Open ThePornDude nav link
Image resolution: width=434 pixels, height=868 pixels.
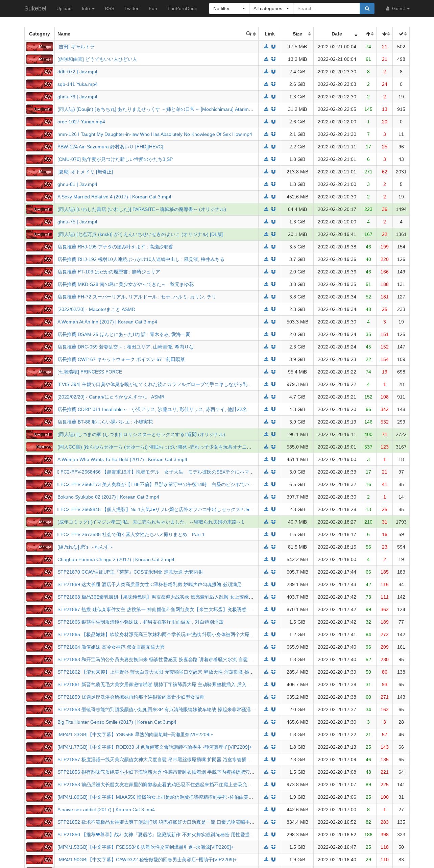(182, 8)
